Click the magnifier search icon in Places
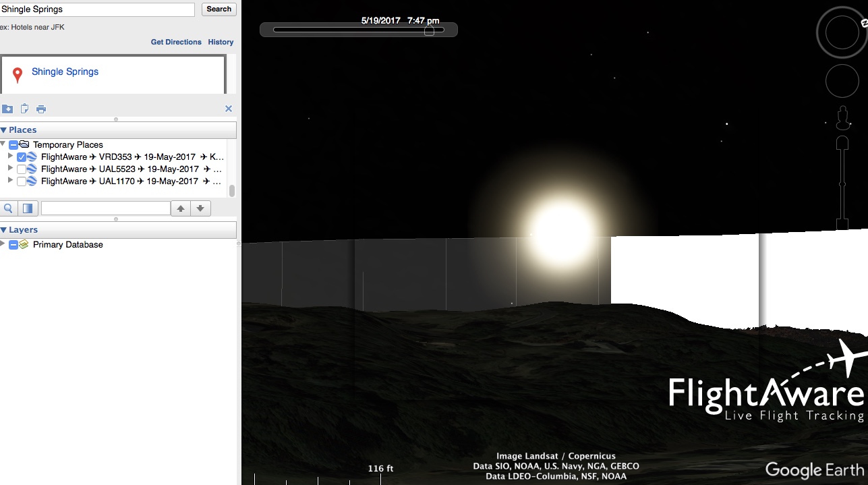Image resolution: width=868 pixels, height=485 pixels. 9,208
